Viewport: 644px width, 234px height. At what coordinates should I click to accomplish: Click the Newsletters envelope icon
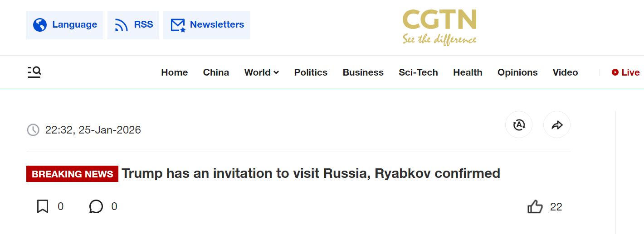[x=178, y=25]
